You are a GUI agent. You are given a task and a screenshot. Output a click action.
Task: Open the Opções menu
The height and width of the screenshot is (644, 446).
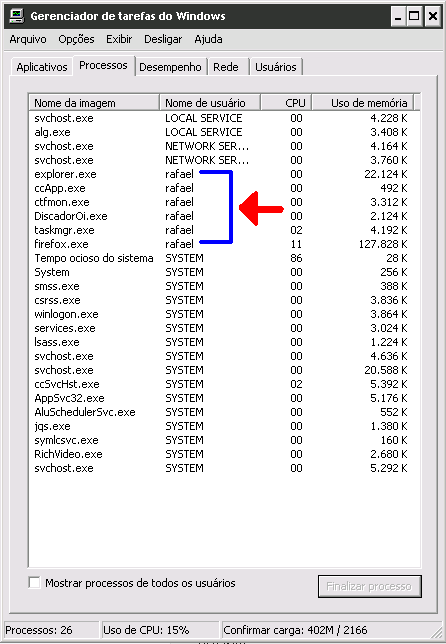click(x=76, y=39)
